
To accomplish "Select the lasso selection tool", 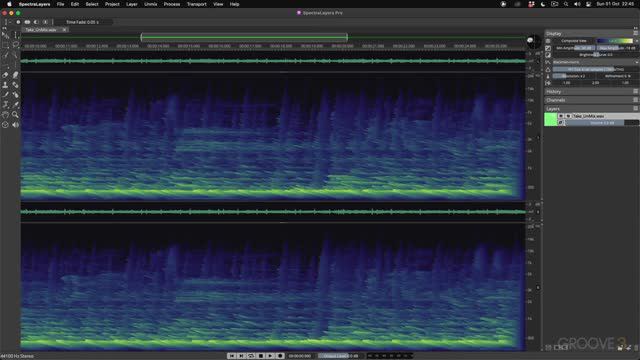I will [16, 45].
